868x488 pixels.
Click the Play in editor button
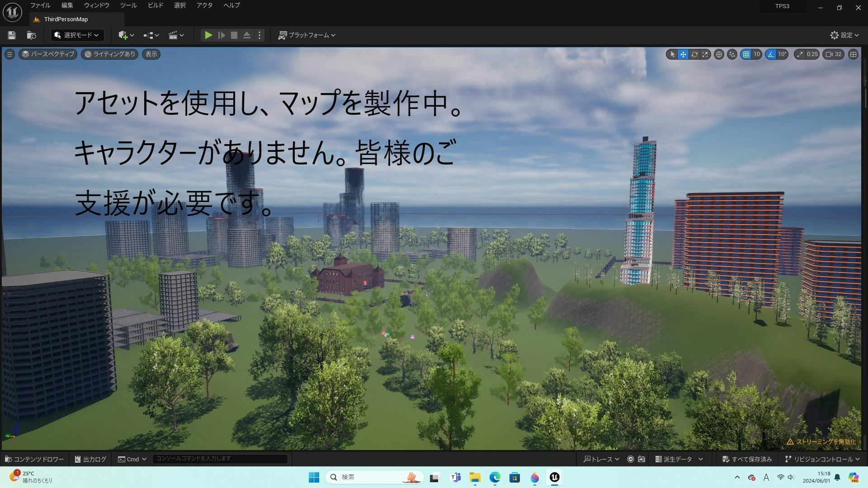(208, 35)
